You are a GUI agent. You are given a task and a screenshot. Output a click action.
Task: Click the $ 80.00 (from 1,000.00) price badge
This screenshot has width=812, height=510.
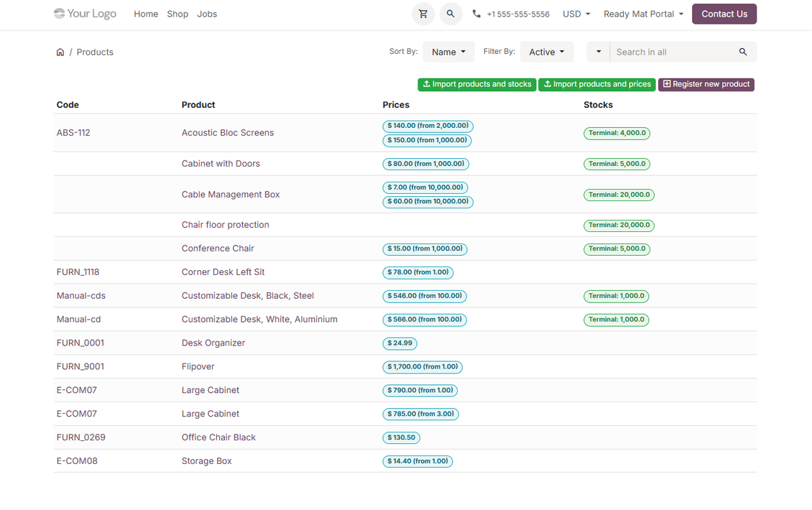pos(425,164)
